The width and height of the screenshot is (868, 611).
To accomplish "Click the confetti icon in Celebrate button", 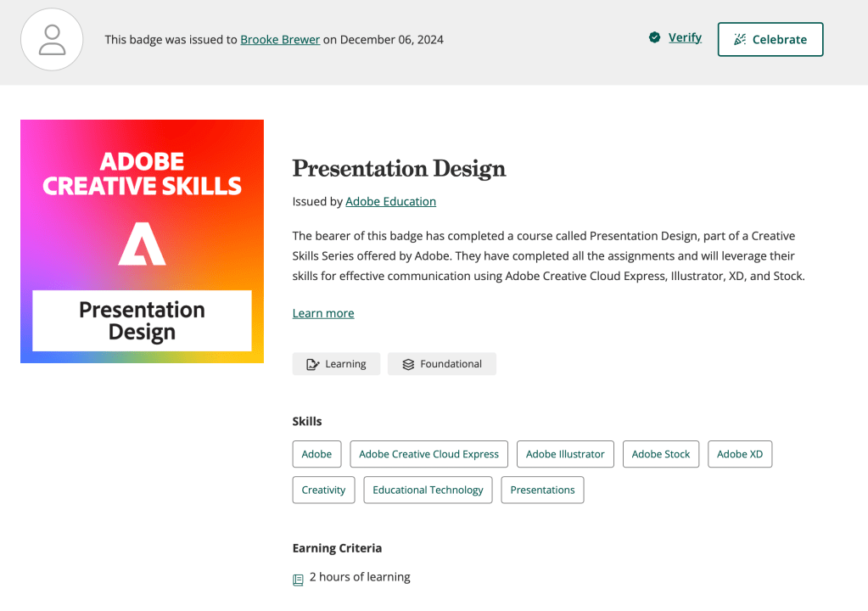I will [x=740, y=40].
